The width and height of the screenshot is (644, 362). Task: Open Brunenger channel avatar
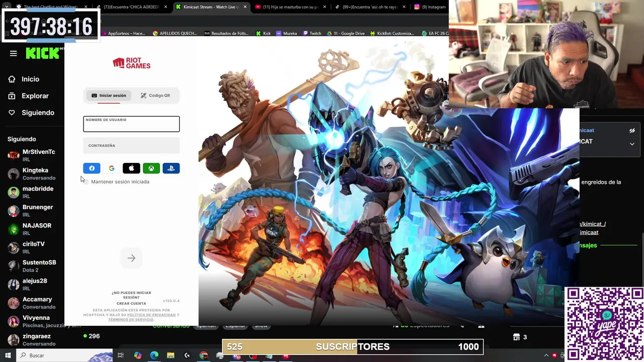(x=14, y=211)
